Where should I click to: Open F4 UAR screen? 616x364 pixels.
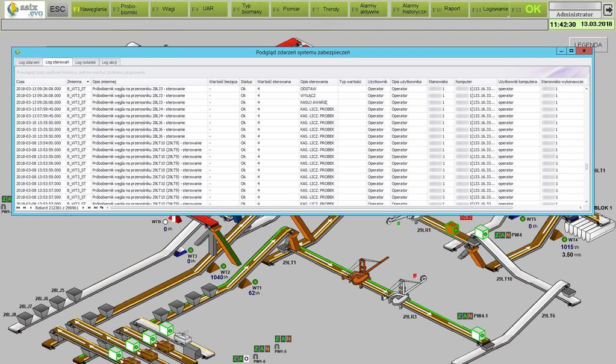[208, 9]
